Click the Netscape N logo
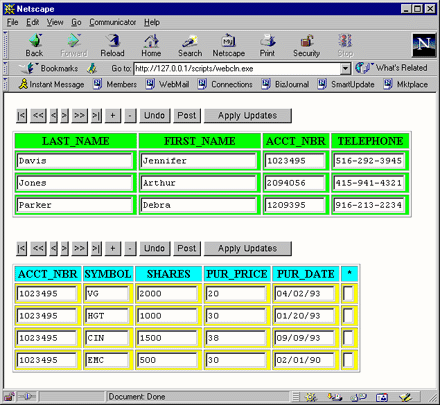Screen dimensions: 440x405 [424, 45]
